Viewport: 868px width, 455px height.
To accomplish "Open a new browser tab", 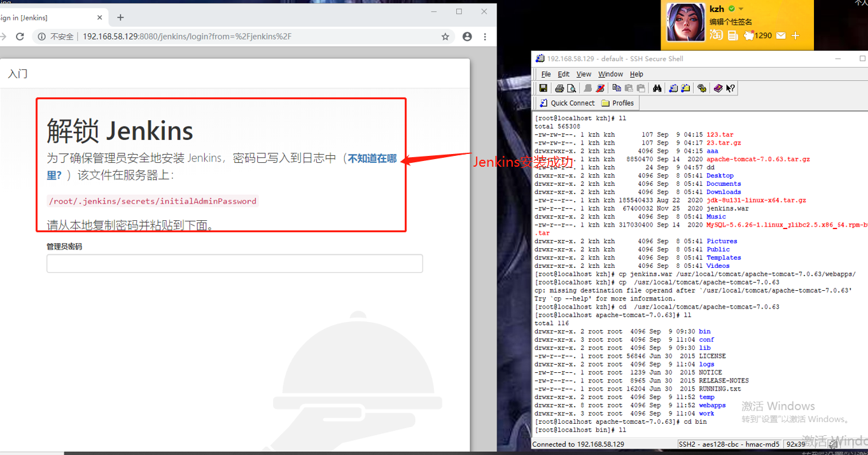I will (120, 18).
